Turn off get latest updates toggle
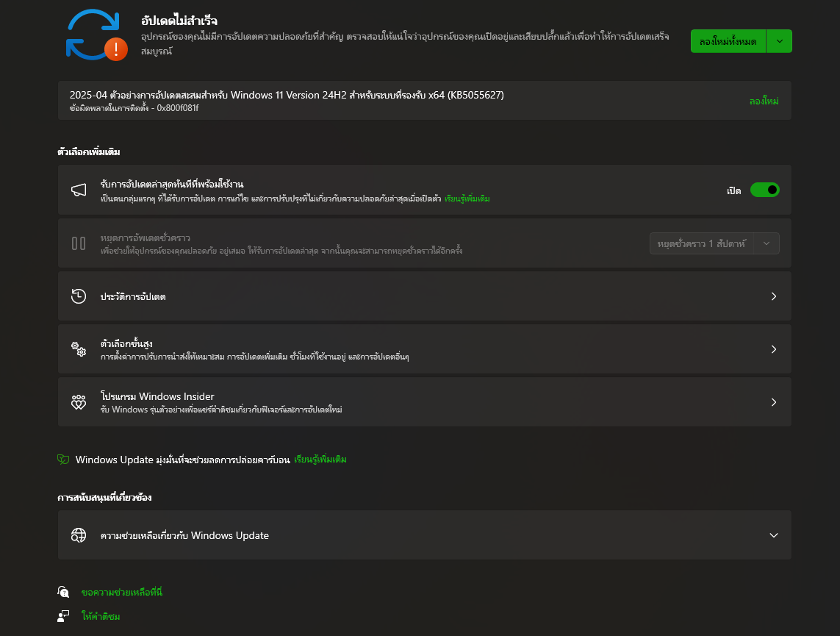The width and height of the screenshot is (840, 636). pos(764,190)
